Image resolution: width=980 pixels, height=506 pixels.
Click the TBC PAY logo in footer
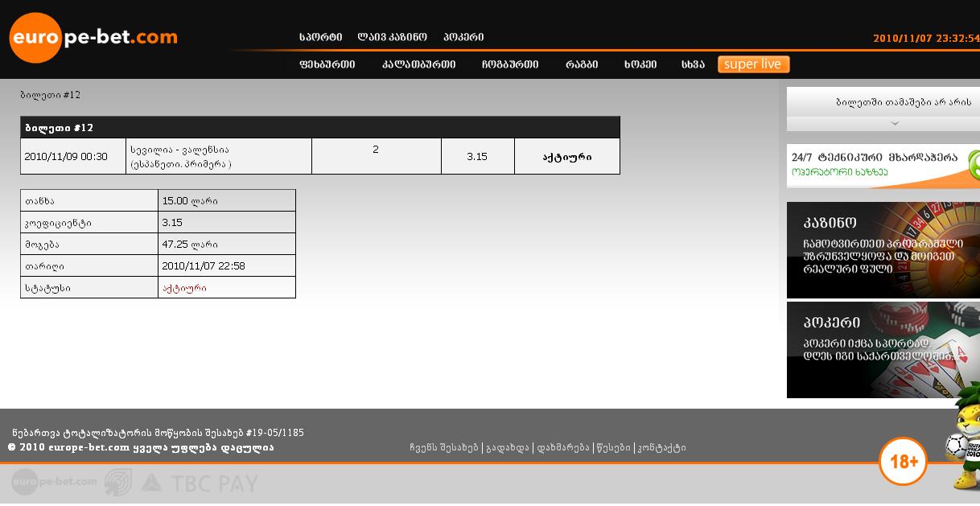[200, 483]
